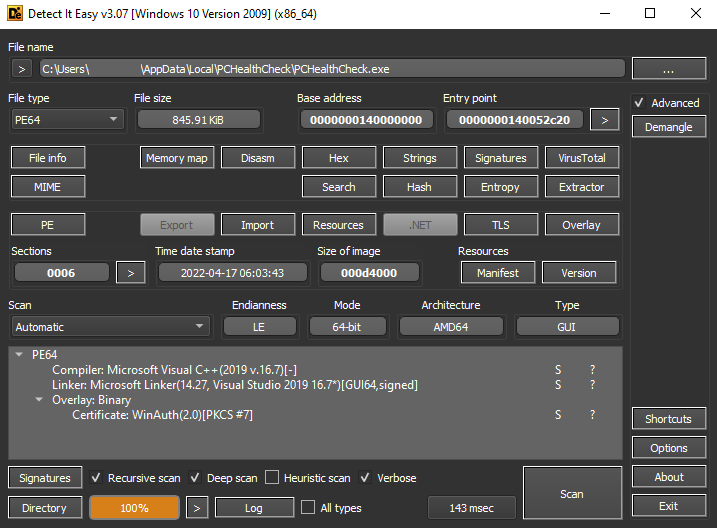Click the S link on the Certificate row
This screenshot has width=717, height=528.
[x=558, y=415]
